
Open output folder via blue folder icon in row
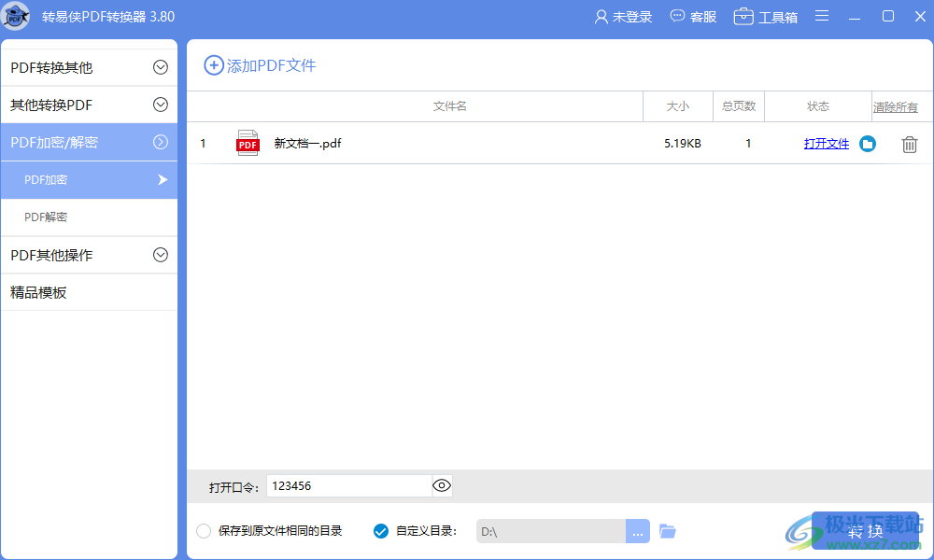[868, 144]
